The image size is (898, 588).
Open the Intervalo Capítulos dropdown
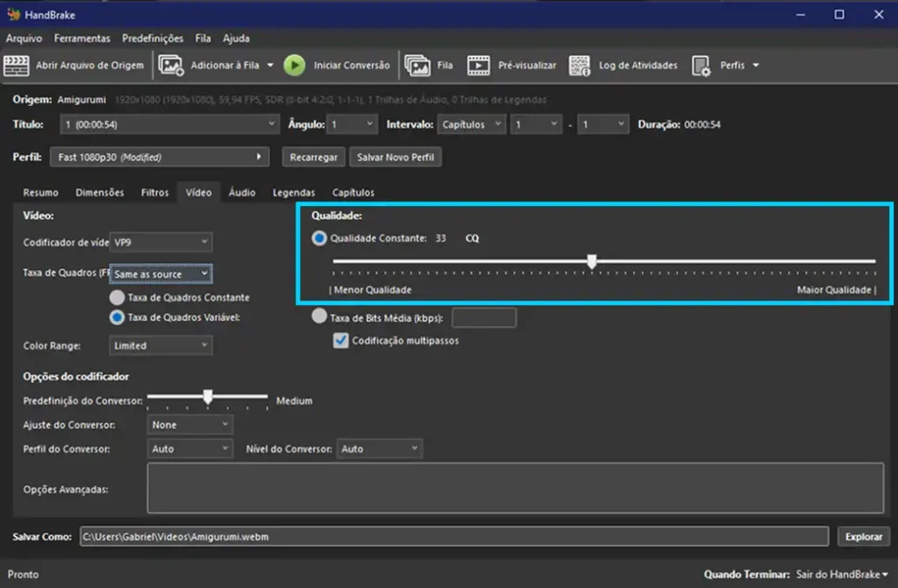click(x=472, y=124)
